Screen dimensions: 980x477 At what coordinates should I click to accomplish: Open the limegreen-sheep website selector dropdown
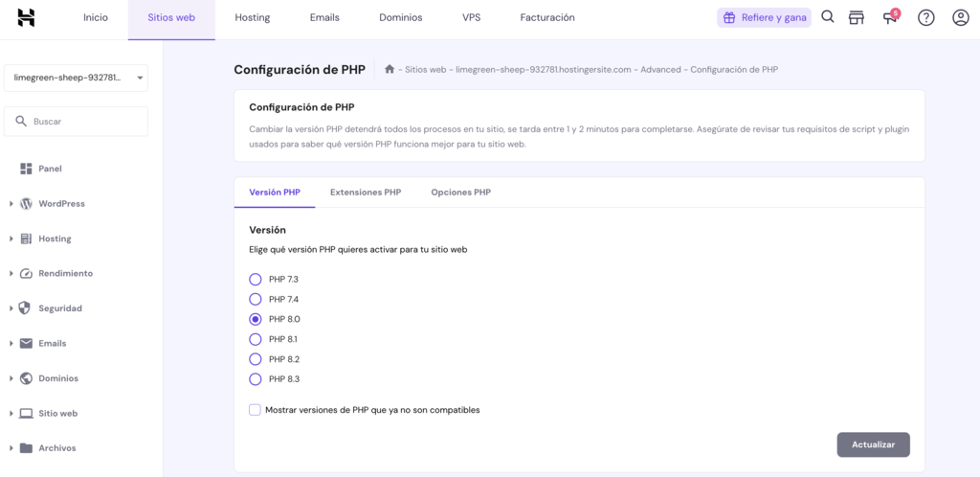[x=77, y=78]
